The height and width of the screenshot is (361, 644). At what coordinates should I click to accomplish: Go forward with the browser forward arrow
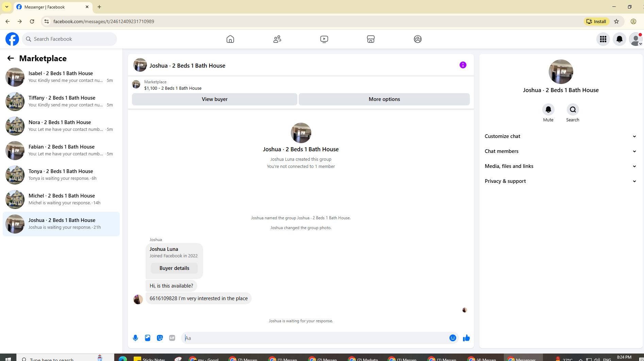(x=20, y=21)
